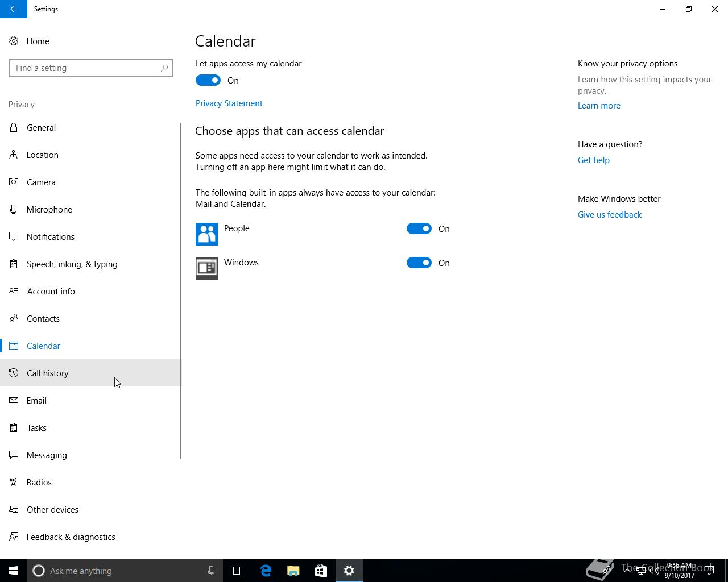Click the Radios antenna icon
Screen dimensions: 728x582
click(x=14, y=482)
